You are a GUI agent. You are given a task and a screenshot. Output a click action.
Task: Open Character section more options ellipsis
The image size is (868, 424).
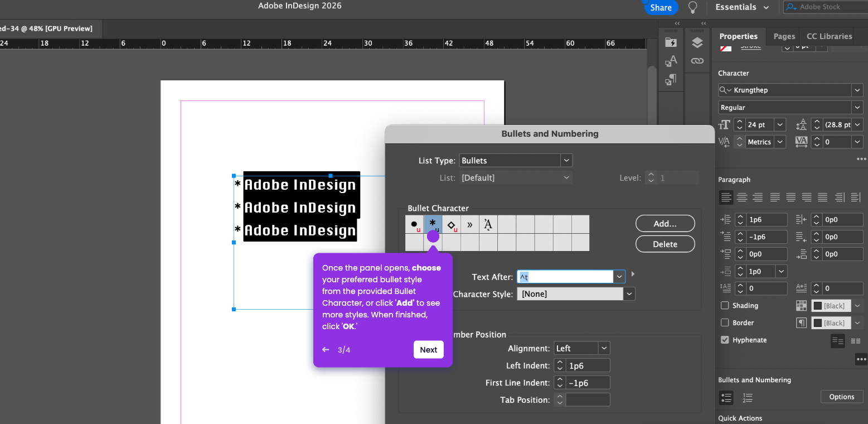861,159
